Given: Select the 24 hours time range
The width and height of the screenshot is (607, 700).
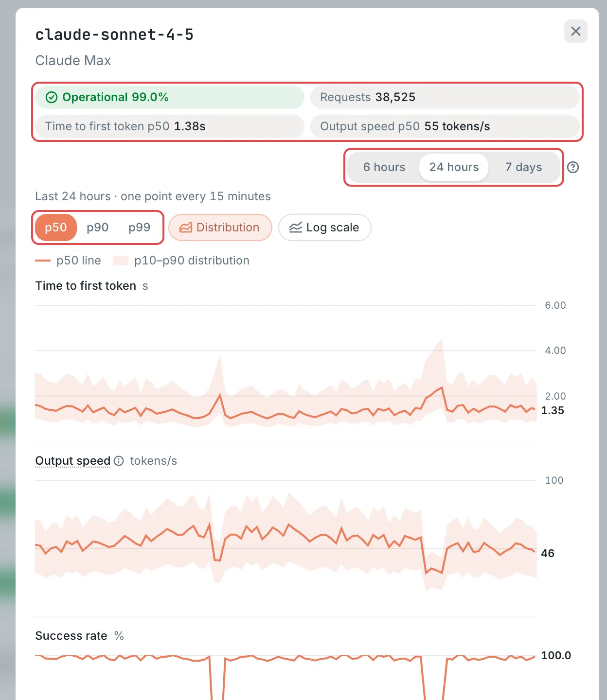Looking at the screenshot, I should pos(454,167).
